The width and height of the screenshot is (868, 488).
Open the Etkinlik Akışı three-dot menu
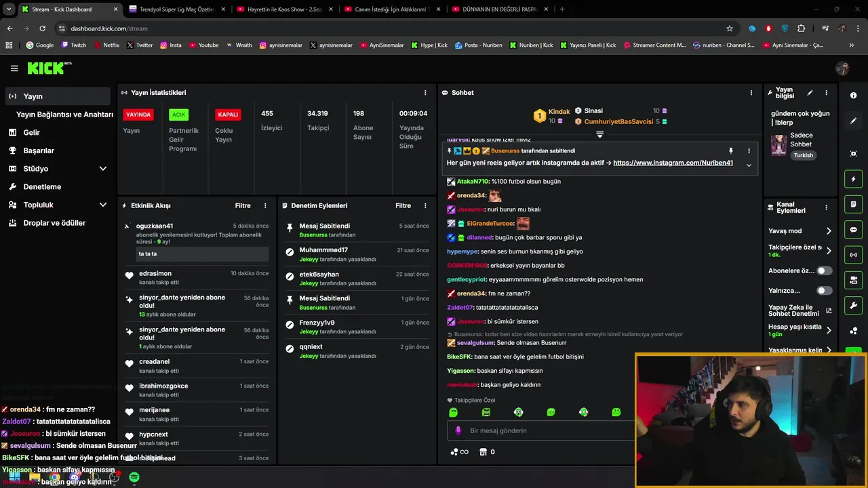pyautogui.click(x=265, y=205)
